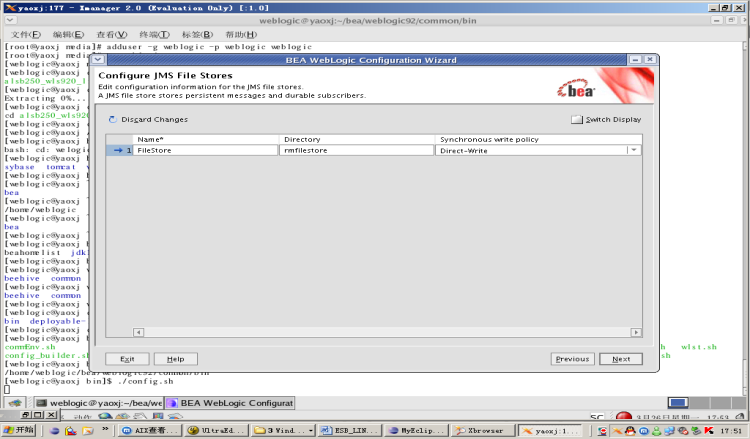The width and height of the screenshot is (750, 439).
Task: Click the horizontal scrollbar right arrow
Action: 636,332
